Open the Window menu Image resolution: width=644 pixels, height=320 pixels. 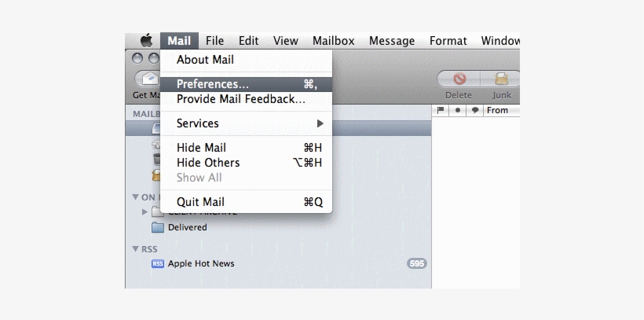pyautogui.click(x=500, y=41)
